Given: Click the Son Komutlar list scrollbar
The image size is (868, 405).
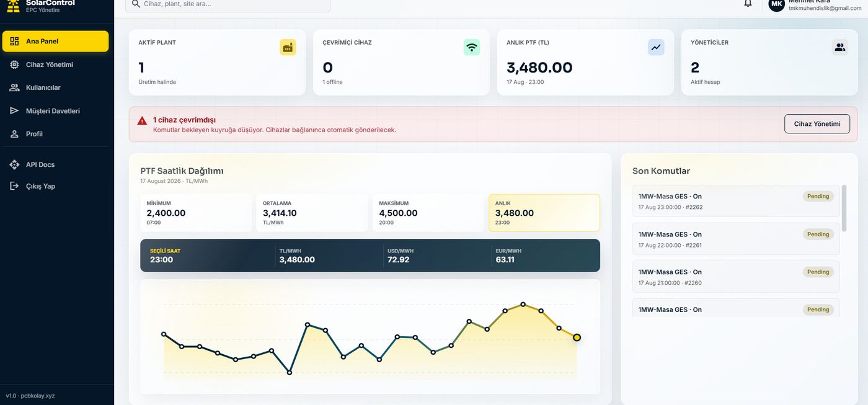Looking at the screenshot, I should click(844, 208).
